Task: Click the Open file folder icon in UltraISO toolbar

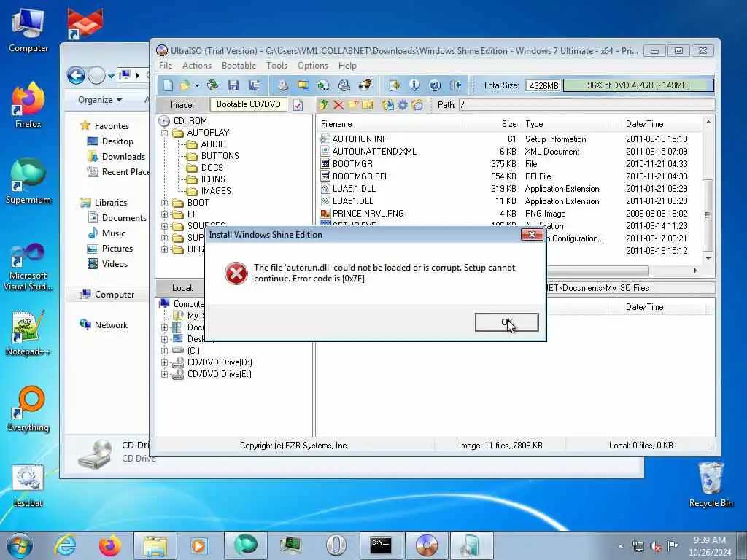Action: [x=185, y=85]
